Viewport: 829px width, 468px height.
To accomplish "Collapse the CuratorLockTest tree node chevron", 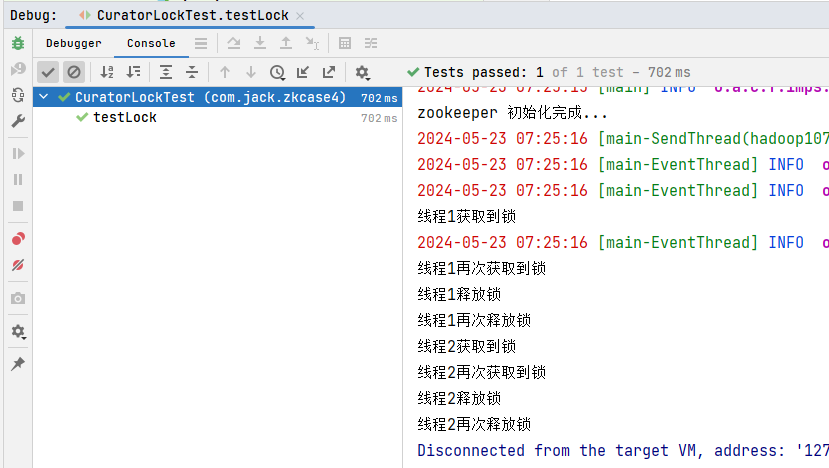I will point(44,97).
